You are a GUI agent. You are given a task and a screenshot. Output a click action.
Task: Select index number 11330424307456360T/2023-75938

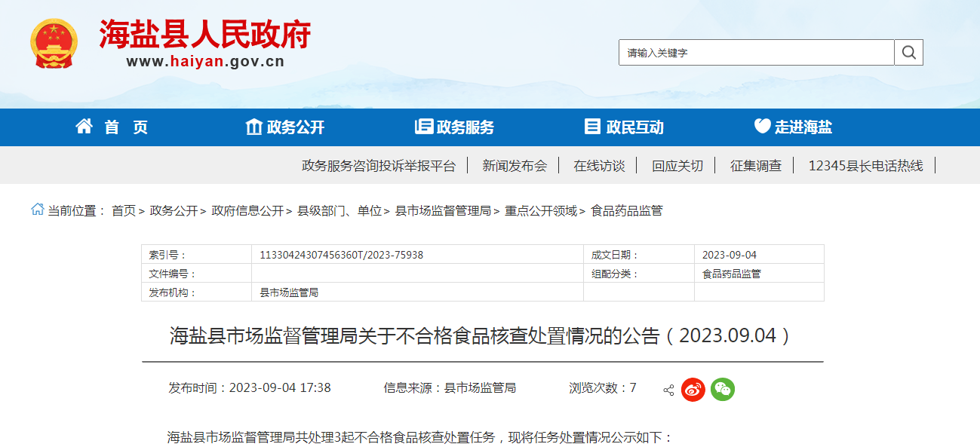coord(342,255)
